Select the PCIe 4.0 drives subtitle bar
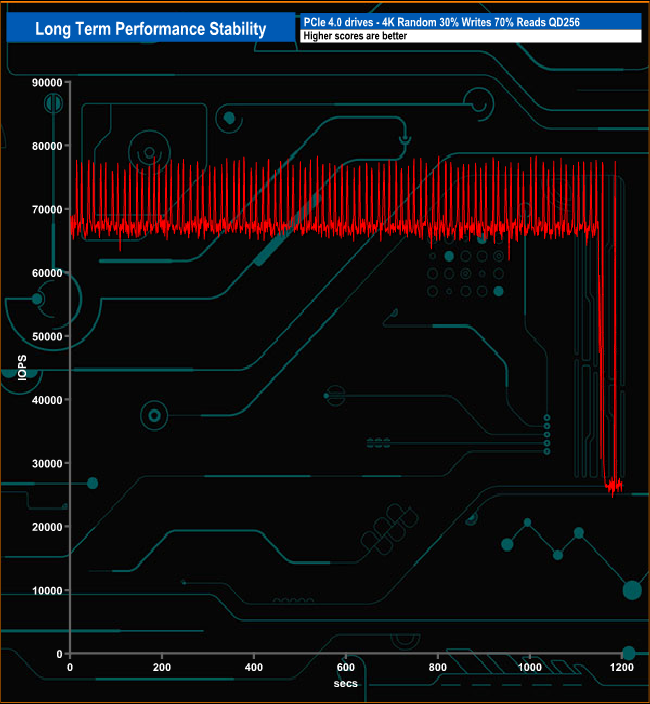Image resolution: width=650 pixels, height=704 pixels. [x=468, y=22]
